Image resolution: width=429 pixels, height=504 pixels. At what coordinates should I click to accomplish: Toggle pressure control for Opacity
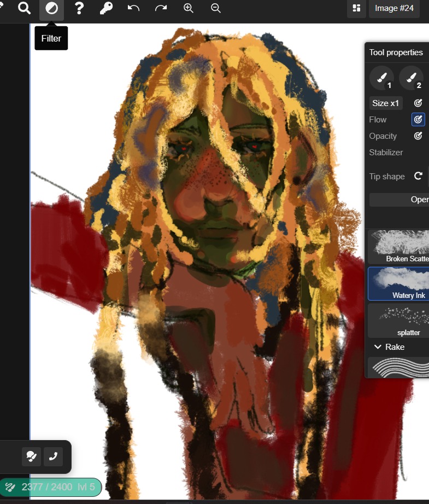click(418, 136)
